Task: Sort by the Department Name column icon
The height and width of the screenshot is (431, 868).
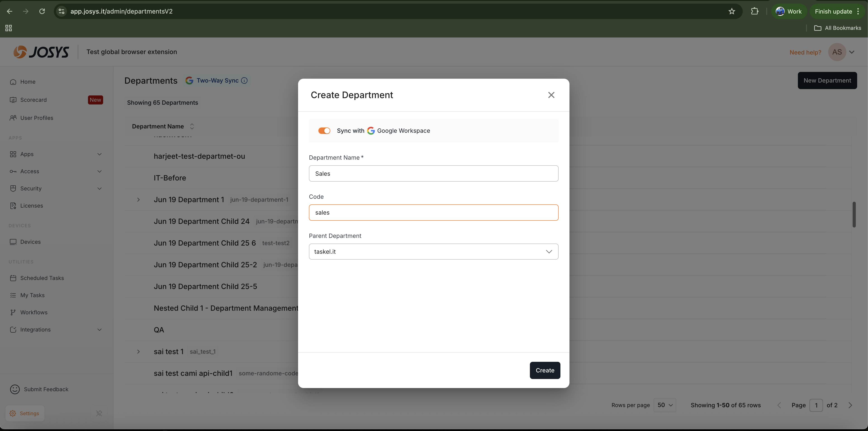Action: point(192,126)
